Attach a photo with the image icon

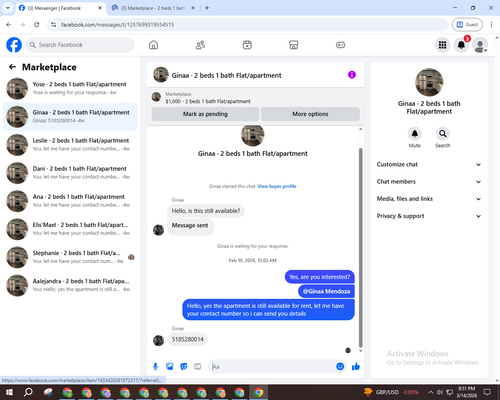point(170,367)
